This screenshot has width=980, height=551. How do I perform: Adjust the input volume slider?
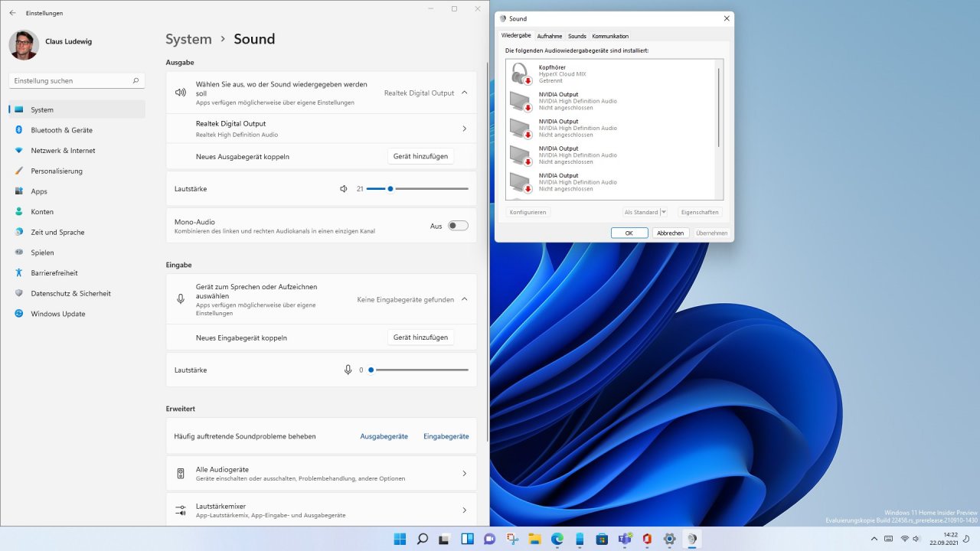pyautogui.click(x=417, y=370)
